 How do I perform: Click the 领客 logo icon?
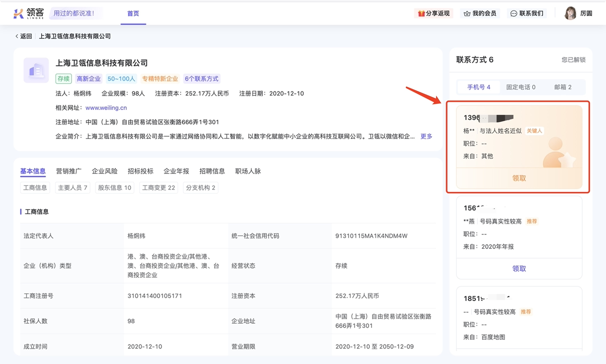pyautogui.click(x=19, y=13)
